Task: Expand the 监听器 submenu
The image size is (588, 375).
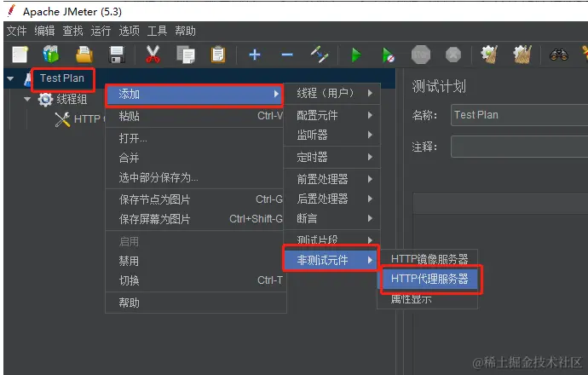Action: [331, 135]
